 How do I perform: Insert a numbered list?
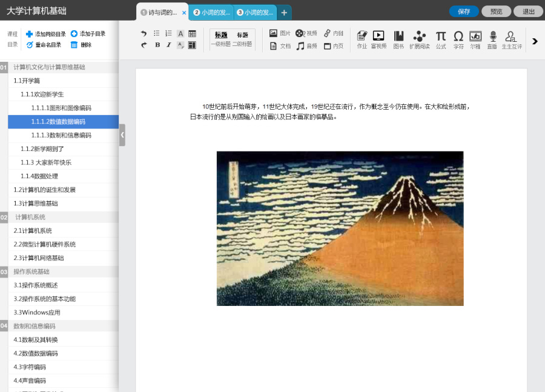tap(168, 33)
